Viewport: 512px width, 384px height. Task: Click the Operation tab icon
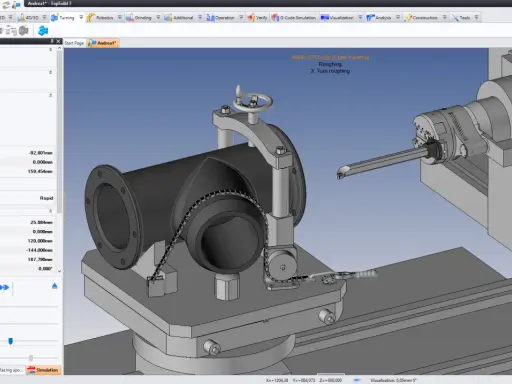pyautogui.click(x=210, y=18)
